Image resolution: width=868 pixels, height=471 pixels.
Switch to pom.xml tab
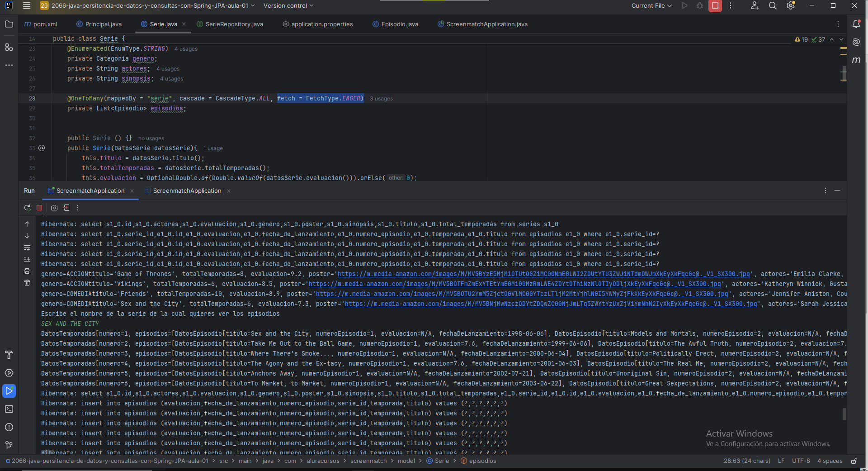click(41, 24)
